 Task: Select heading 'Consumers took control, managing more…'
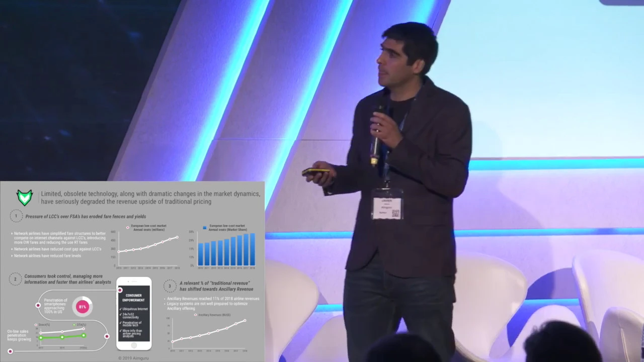click(x=67, y=279)
